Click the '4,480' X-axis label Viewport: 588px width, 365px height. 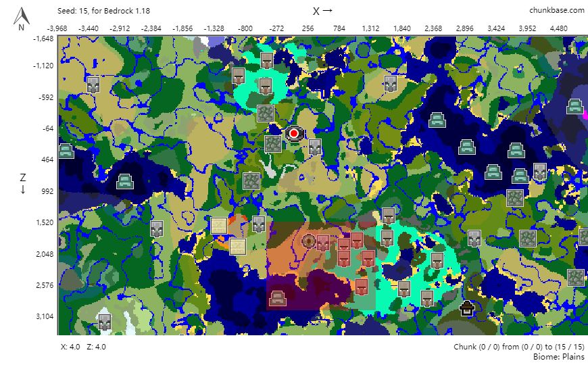[558, 28]
